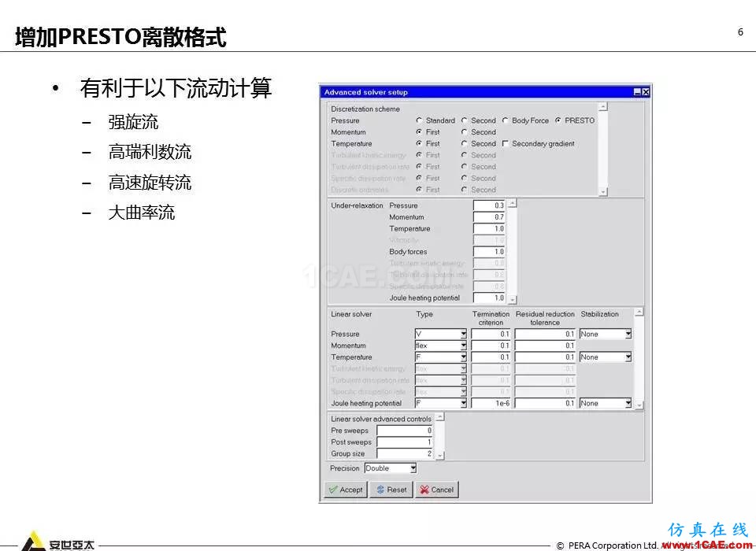756x551 pixels.
Task: Click the green checkmark icon on Accept
Action: coord(332,490)
